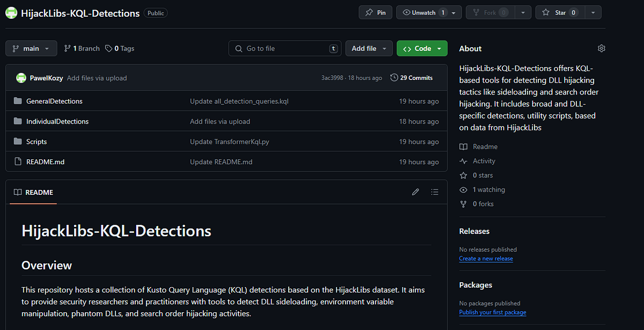
Task: Toggle Pin for this repository
Action: 375,12
